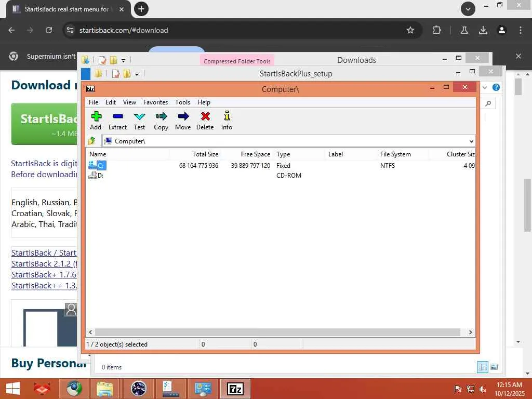The image size is (532, 399).
Task: Open the StartIsBack 2.1.2 link
Action: pyautogui.click(x=44, y=263)
